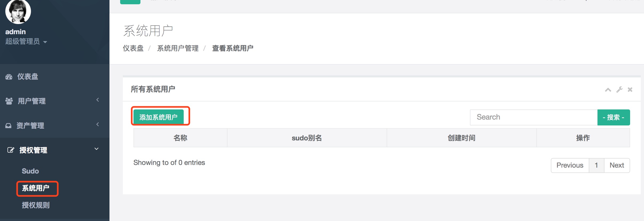
Task: Close the 所有系统用户 panel
Action: click(630, 90)
